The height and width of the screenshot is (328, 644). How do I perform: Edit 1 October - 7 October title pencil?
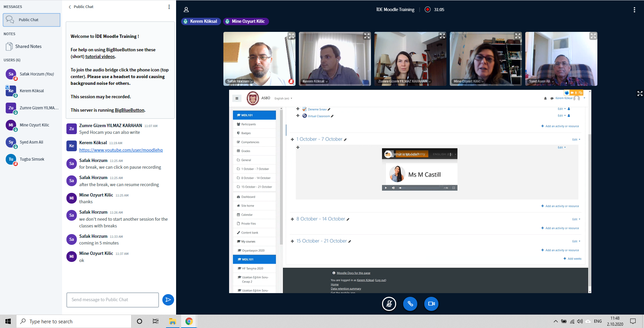(x=345, y=140)
